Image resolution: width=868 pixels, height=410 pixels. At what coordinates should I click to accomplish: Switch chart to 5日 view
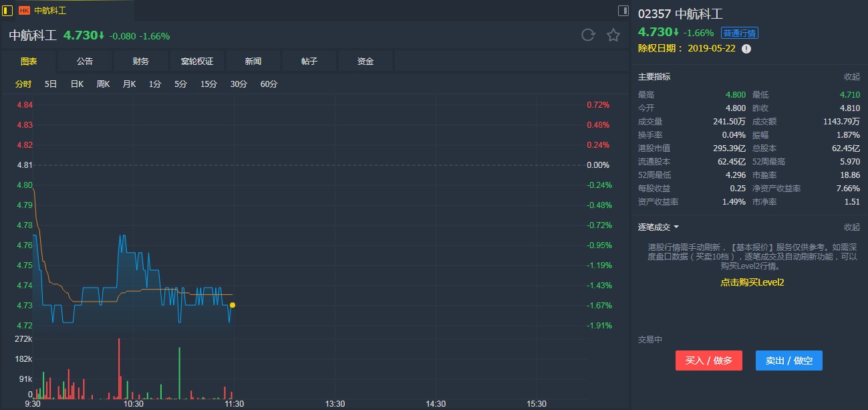click(51, 84)
